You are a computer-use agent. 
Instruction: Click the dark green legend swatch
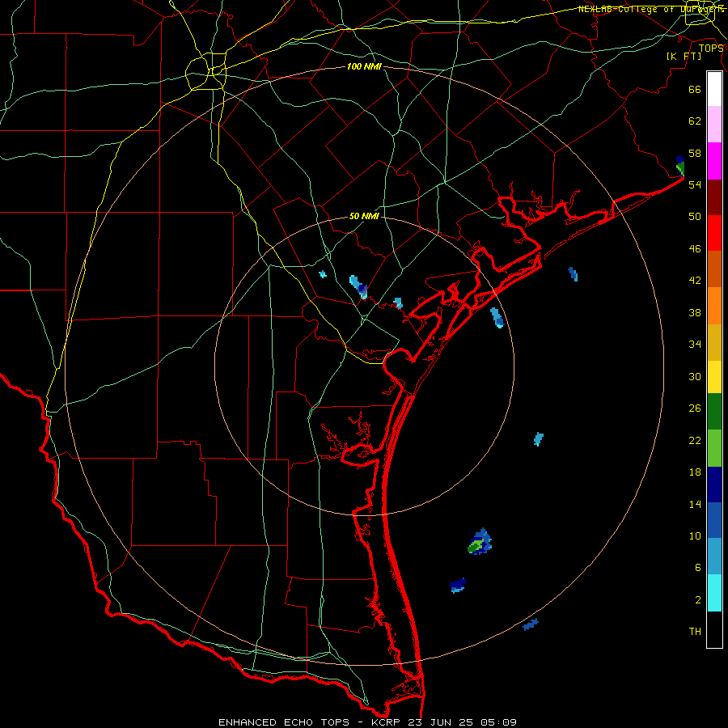tap(714, 412)
